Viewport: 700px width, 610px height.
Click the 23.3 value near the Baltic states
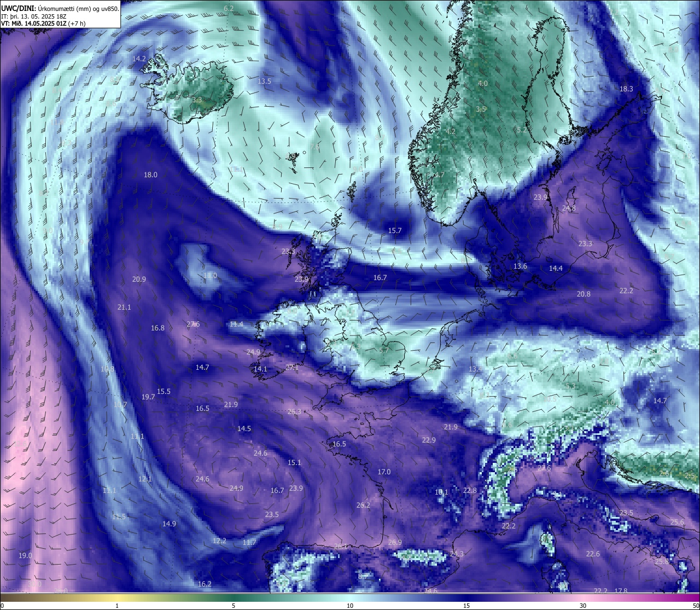[x=585, y=243]
